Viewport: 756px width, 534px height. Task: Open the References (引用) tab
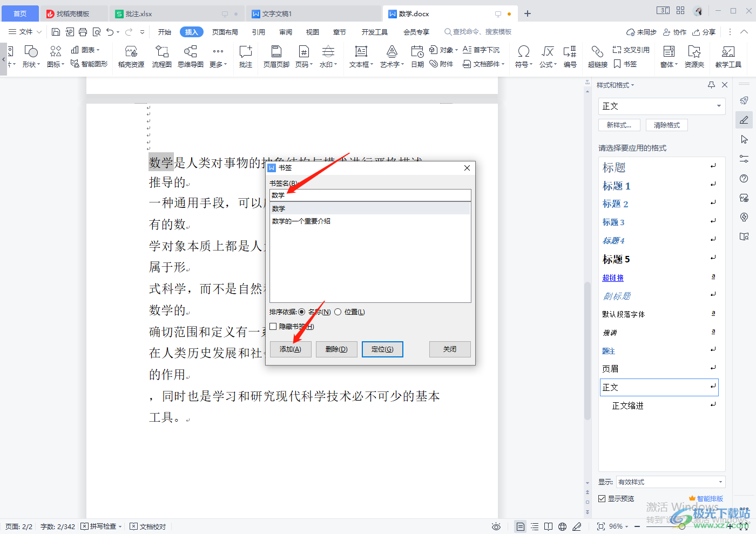click(259, 32)
